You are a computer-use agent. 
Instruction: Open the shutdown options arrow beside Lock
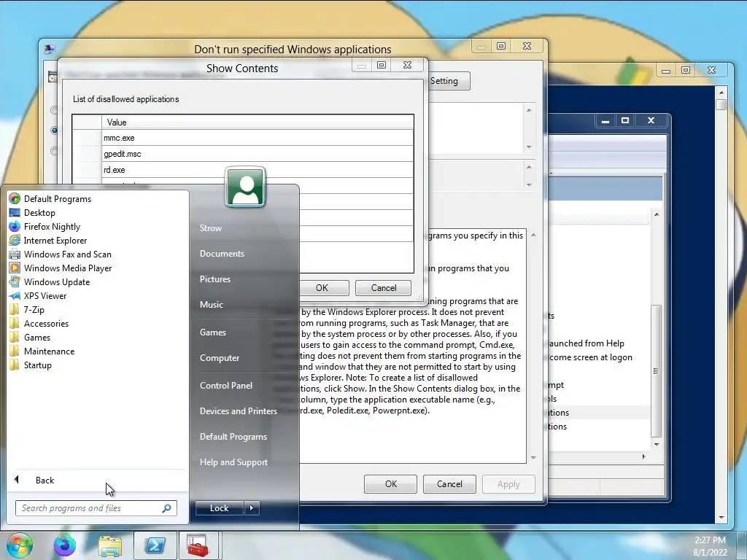tap(252, 508)
